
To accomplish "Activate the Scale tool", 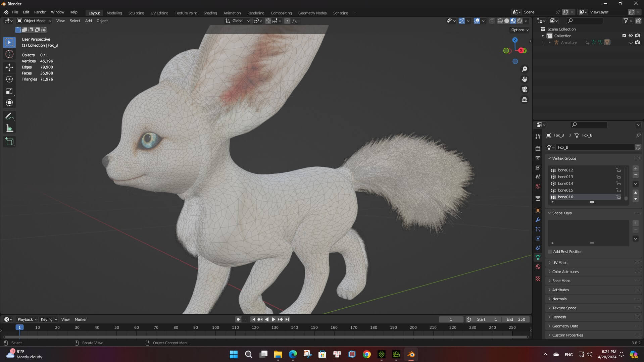I will 9,91.
